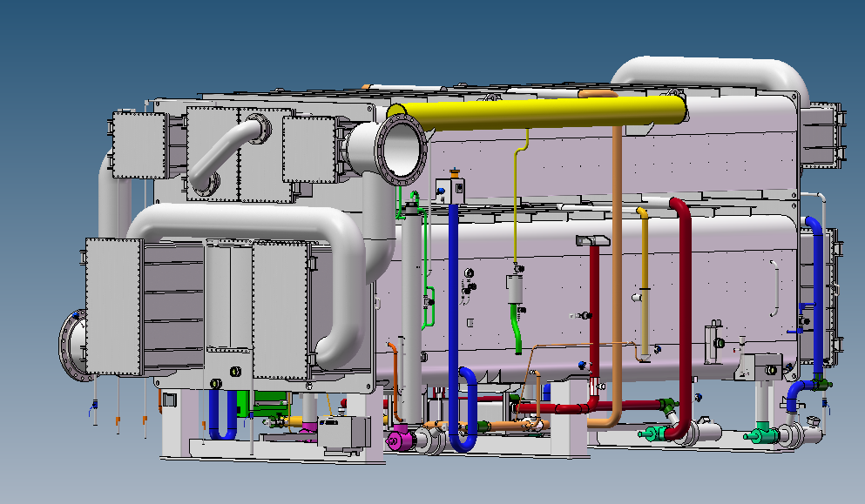Pick the large rounded duct at top right
Screen dimensions: 865x504
click(x=714, y=72)
